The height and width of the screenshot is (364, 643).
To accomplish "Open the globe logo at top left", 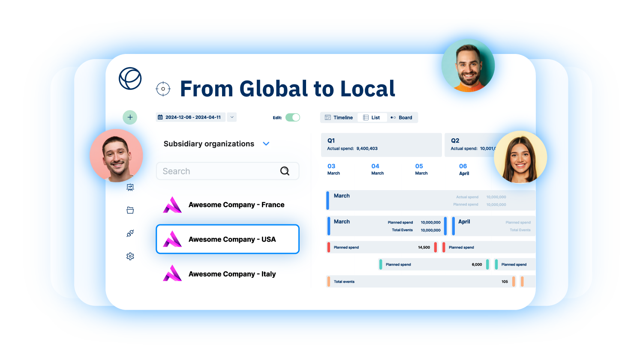I will pos(130,78).
